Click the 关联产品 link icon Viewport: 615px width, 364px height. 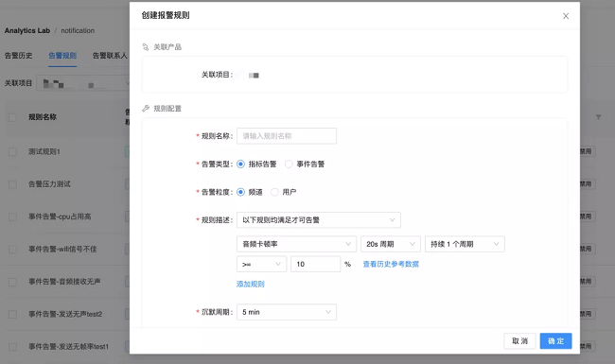pyautogui.click(x=146, y=47)
